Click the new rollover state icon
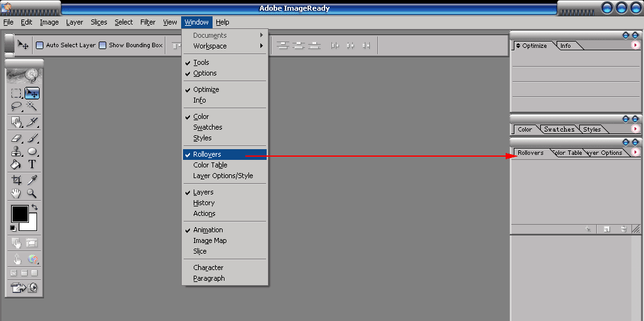Viewport: 644px width, 321px height. [607, 229]
